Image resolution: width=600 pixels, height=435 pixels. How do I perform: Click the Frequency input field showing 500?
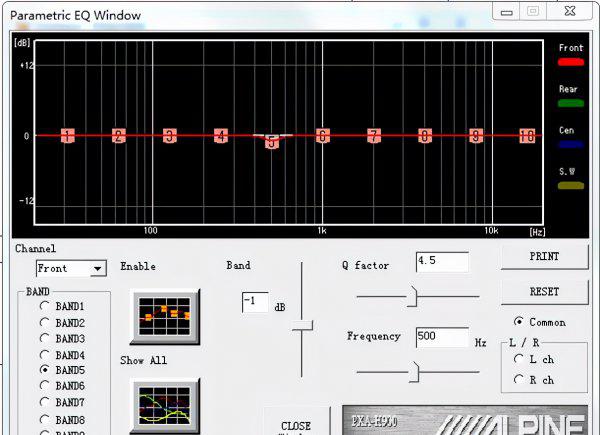(x=441, y=337)
